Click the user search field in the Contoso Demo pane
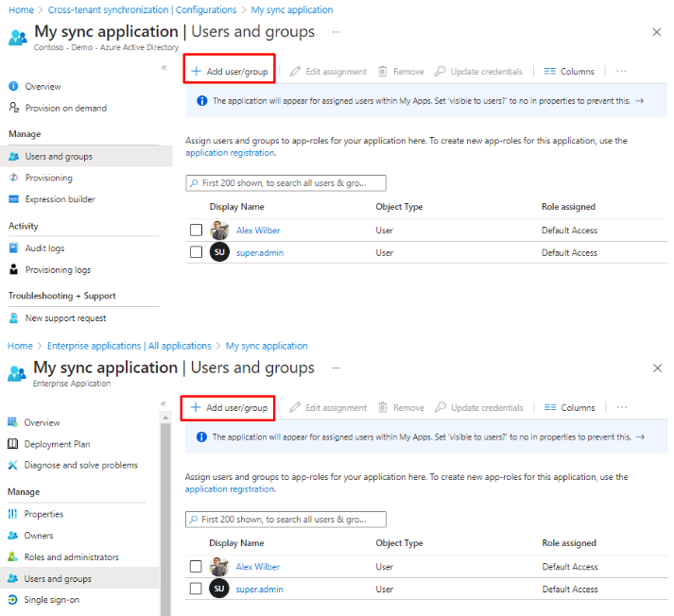This screenshot has height=616, width=674. pyautogui.click(x=286, y=183)
